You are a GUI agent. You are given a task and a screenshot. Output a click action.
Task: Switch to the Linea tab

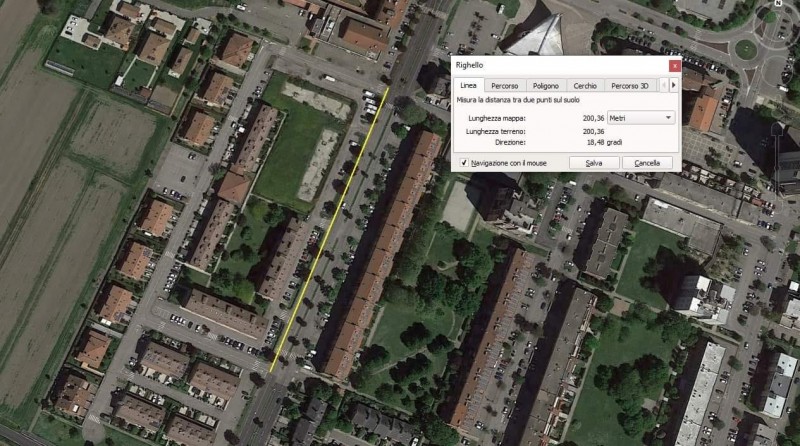(x=468, y=85)
